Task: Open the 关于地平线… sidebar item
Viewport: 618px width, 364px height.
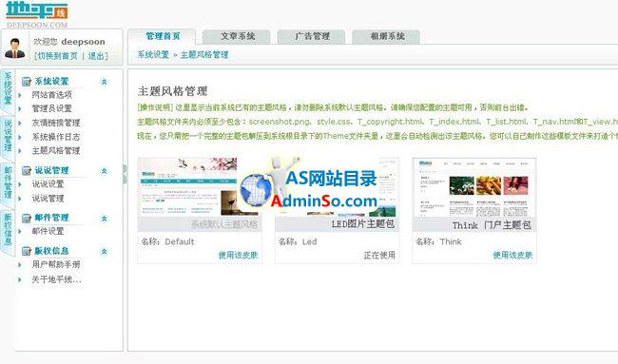Action: (x=56, y=279)
